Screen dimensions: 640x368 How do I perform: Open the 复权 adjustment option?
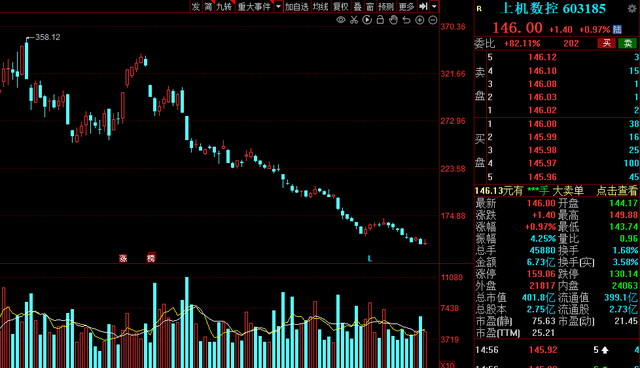coord(340,6)
